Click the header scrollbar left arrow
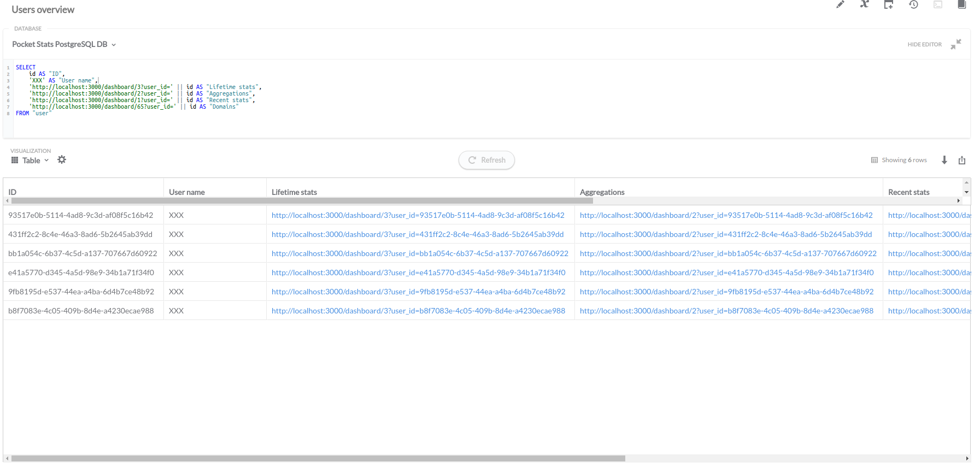 tap(7, 200)
